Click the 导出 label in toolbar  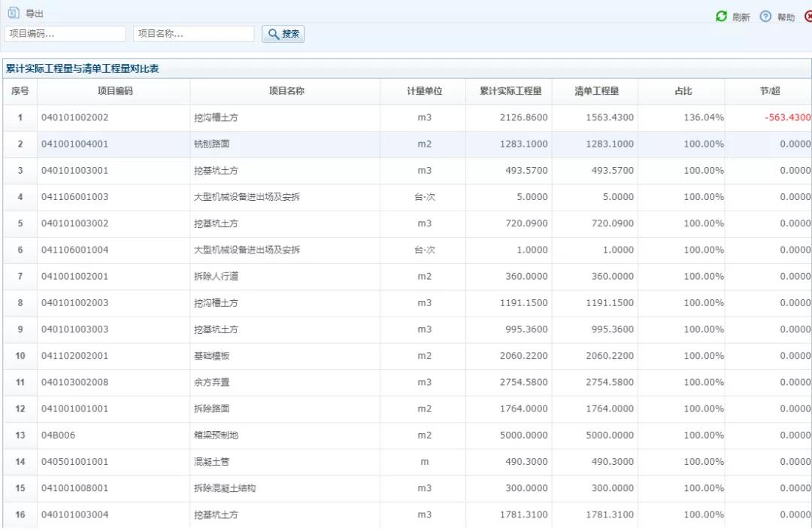(x=35, y=14)
